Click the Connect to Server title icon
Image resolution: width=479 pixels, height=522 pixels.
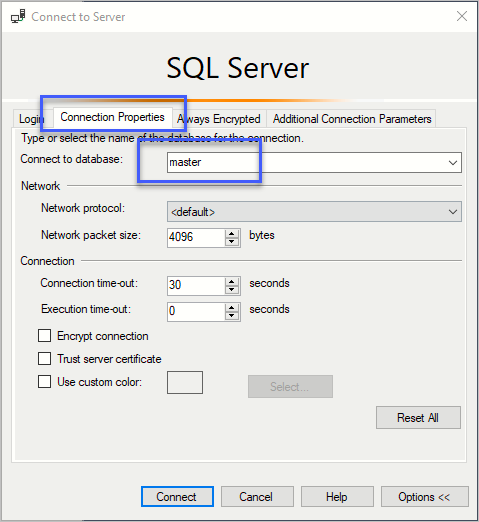point(18,16)
